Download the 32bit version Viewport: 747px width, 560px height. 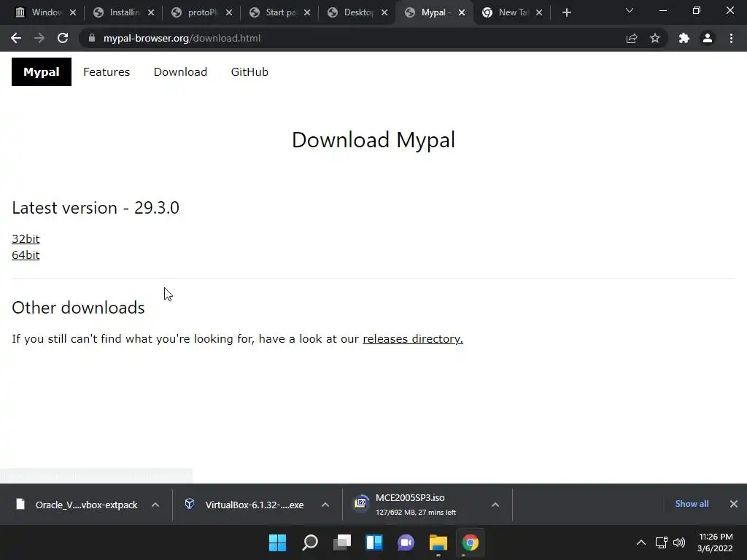click(x=26, y=238)
